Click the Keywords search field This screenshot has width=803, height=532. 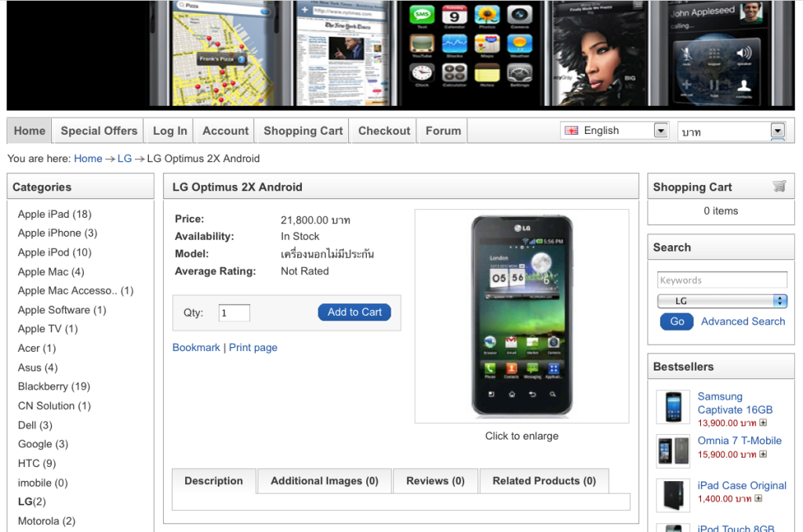[722, 280]
